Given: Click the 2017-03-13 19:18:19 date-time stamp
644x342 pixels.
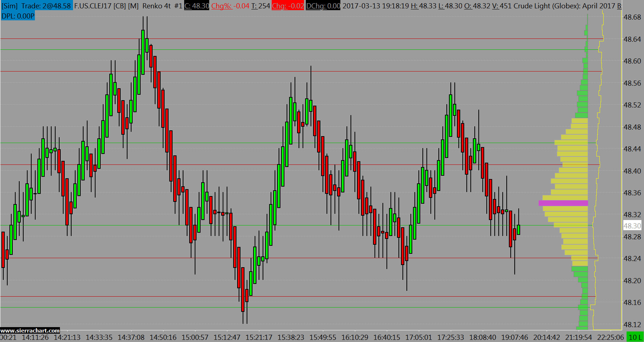Looking at the screenshot, I should (376, 6).
